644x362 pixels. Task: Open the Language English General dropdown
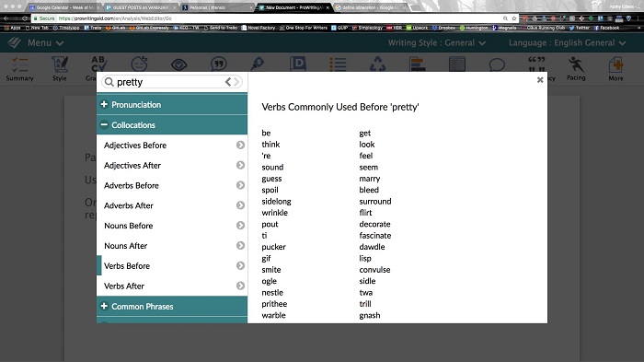(568, 42)
